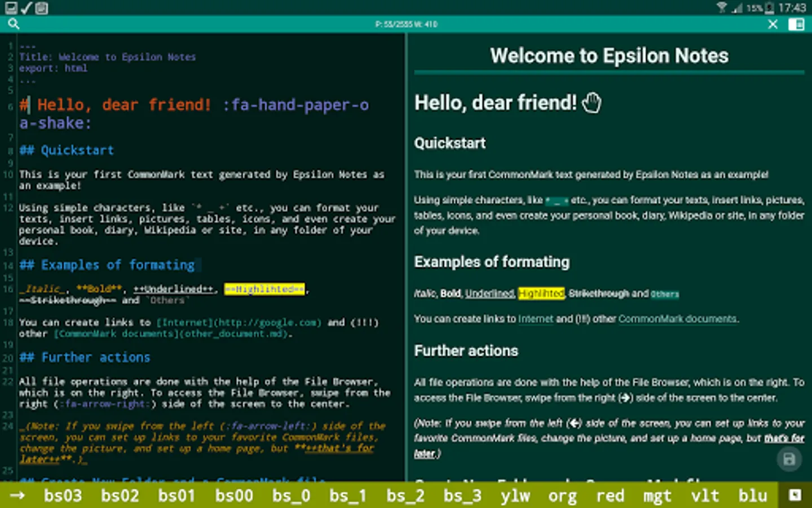Click the position counter text in top bar

tap(406, 24)
